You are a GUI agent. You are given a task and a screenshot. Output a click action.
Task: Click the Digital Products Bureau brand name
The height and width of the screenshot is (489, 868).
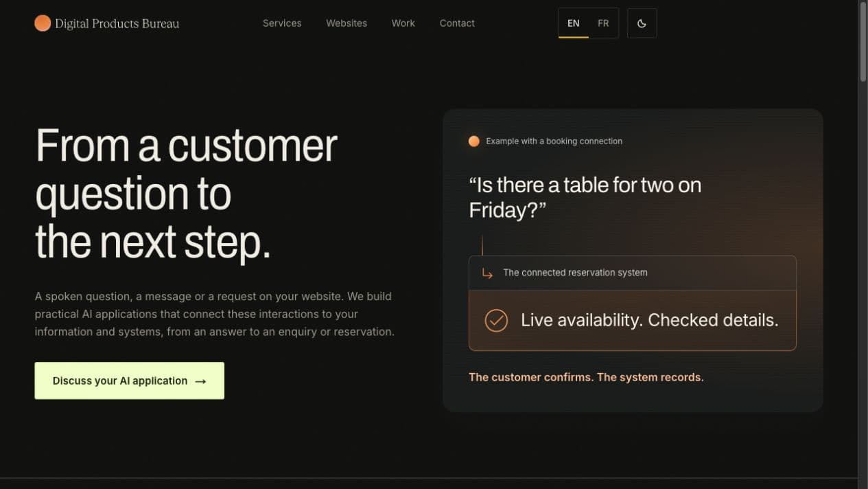[x=117, y=23]
